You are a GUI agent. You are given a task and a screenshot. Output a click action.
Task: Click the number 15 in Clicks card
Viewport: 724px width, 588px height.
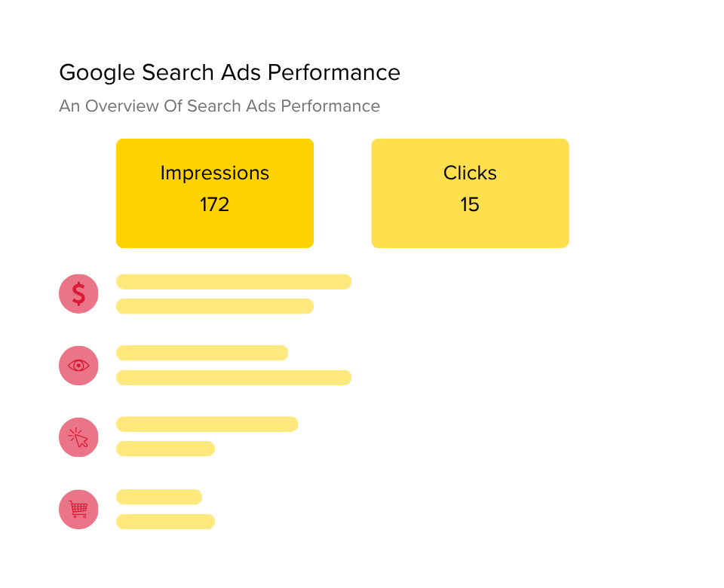[x=470, y=204]
